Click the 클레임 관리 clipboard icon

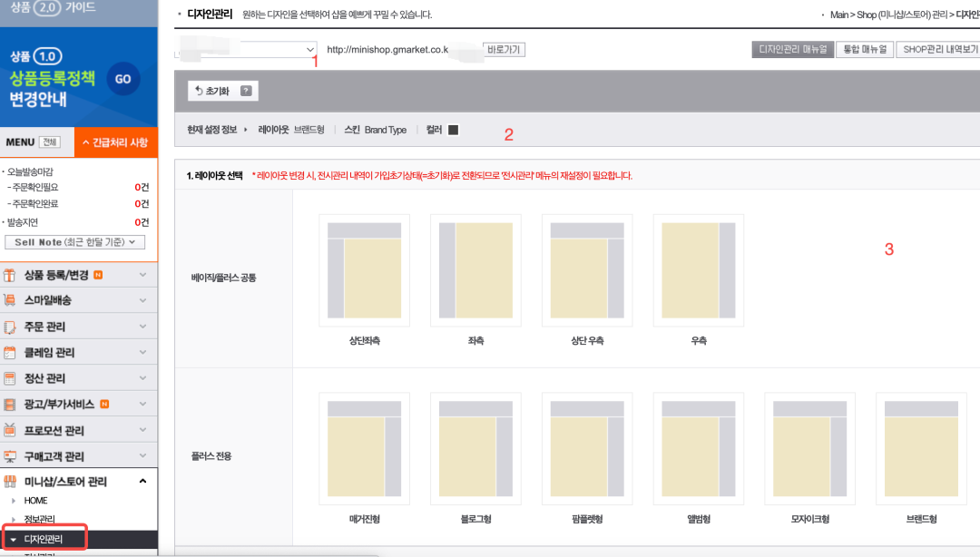point(12,352)
